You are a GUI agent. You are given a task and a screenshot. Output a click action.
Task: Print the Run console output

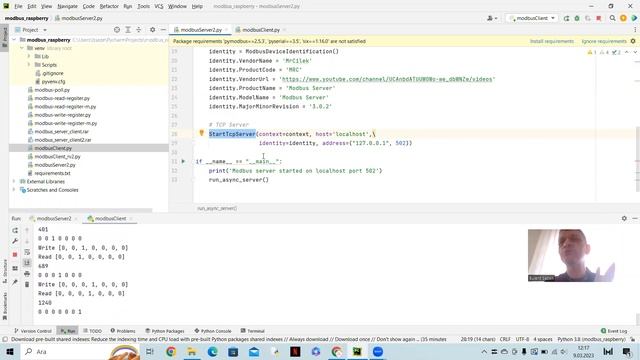pyautogui.click(x=27, y=273)
